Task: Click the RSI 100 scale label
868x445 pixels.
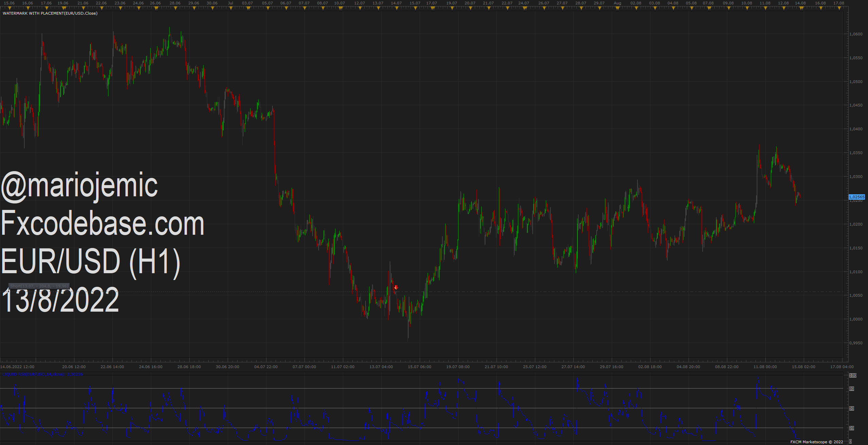Action: (853, 375)
